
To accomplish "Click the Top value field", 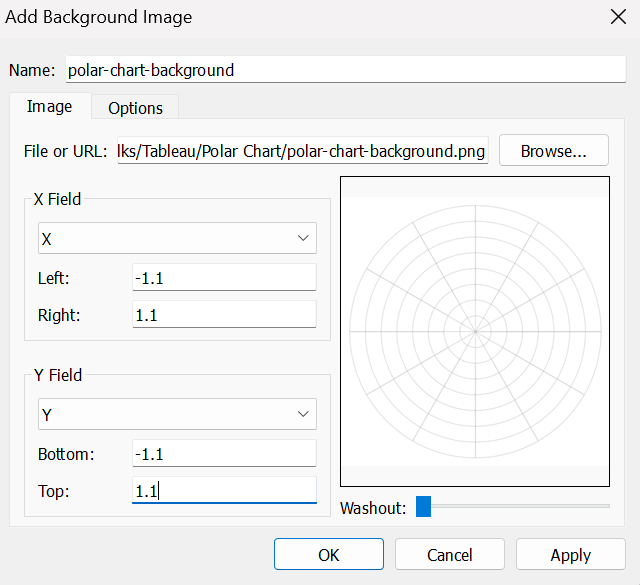I will tap(224, 490).
